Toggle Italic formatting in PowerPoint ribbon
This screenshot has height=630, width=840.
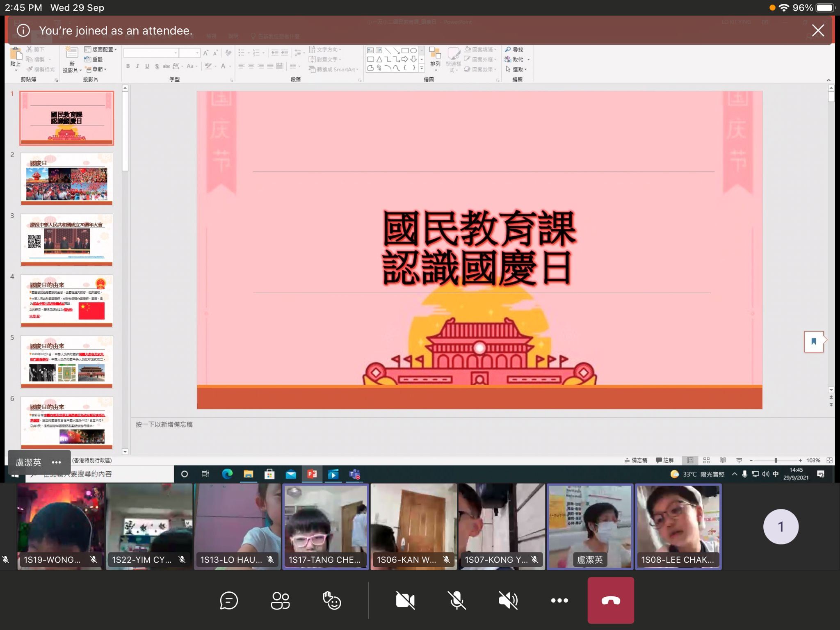[x=137, y=66]
